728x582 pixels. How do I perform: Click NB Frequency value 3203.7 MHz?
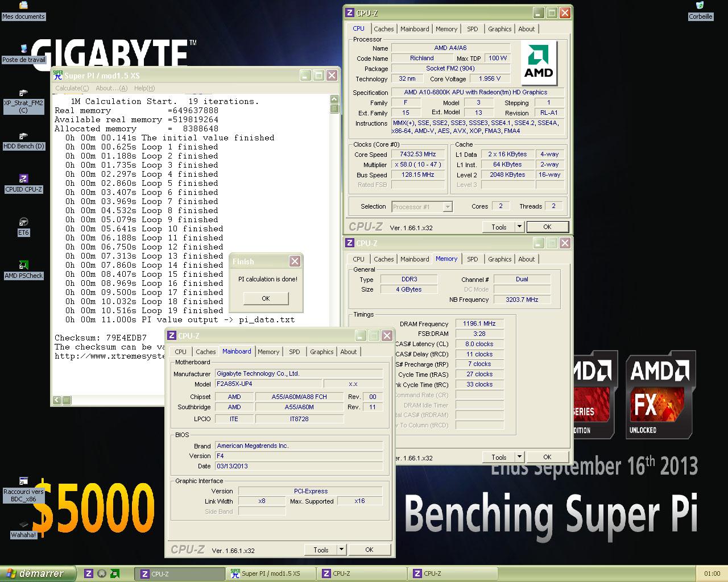[x=522, y=300]
